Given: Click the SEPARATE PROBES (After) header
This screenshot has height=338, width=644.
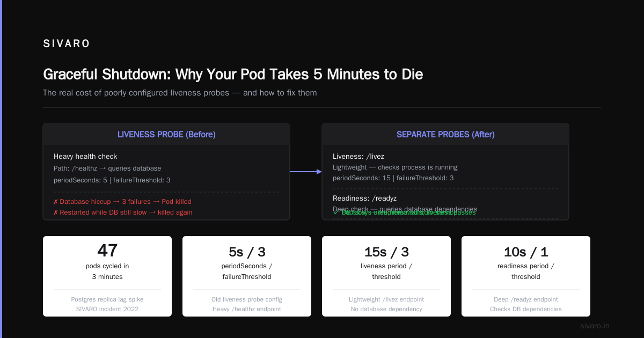Looking at the screenshot, I should 445,134.
